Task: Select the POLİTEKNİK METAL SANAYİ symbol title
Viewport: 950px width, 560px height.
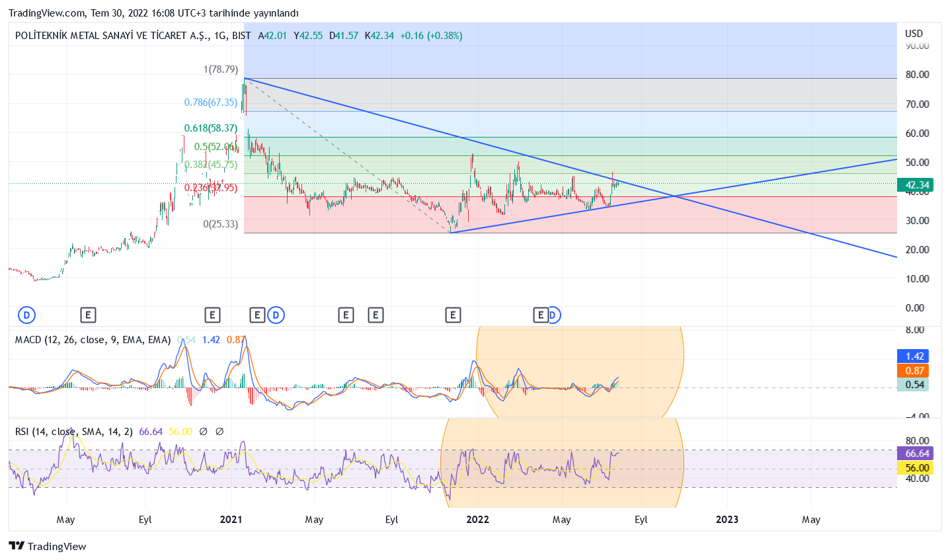Action: (x=111, y=36)
